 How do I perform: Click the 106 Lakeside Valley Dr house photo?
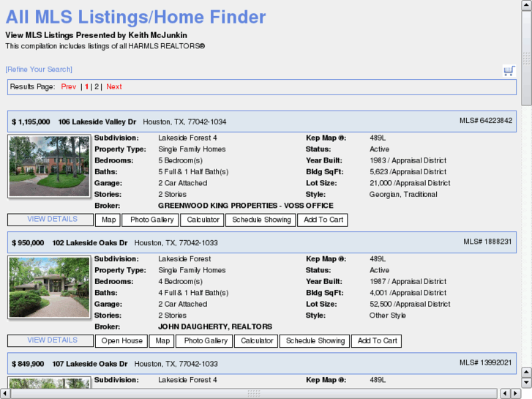[49, 166]
